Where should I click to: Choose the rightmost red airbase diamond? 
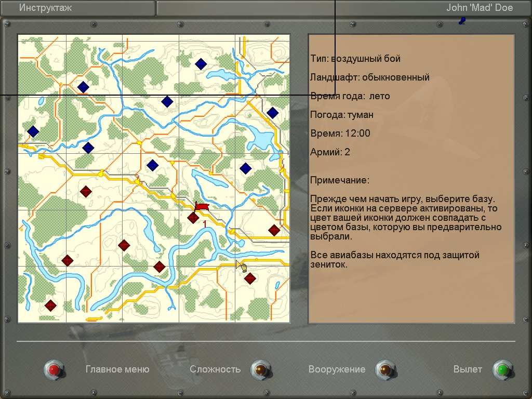pyautogui.click(x=274, y=230)
